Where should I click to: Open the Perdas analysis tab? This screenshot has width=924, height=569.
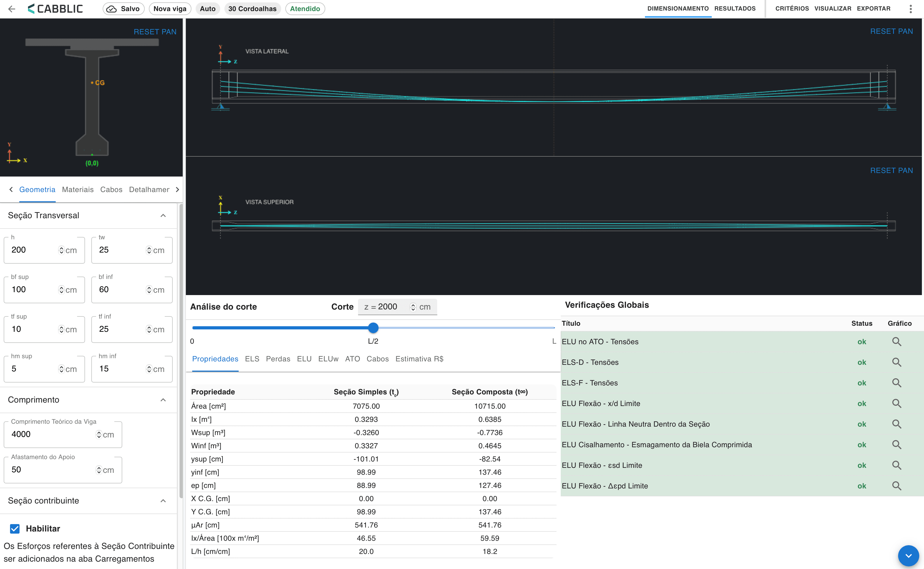point(278,359)
